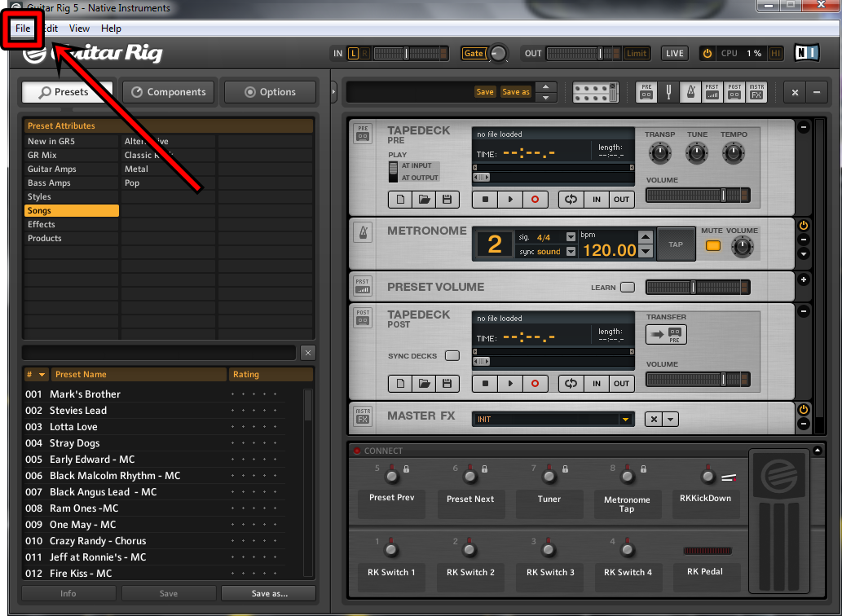Viewport: 842px width, 616px height.
Task: Show the Master FX toolbar icon
Action: 756,92
